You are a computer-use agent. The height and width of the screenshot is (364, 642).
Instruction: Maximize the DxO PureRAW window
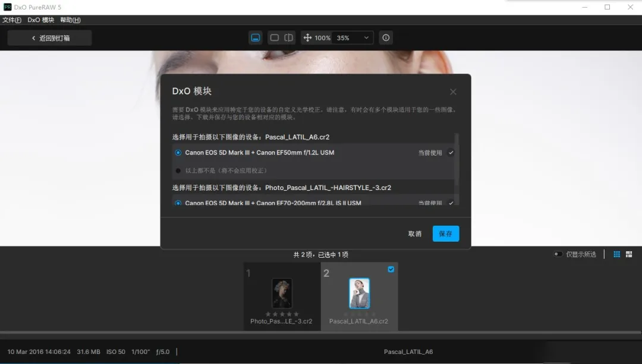(x=607, y=7)
